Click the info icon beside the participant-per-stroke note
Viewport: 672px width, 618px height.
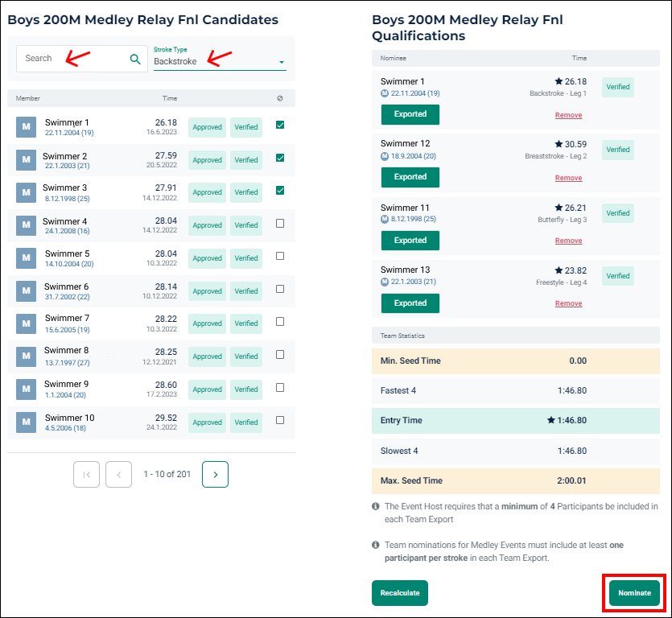pos(375,545)
